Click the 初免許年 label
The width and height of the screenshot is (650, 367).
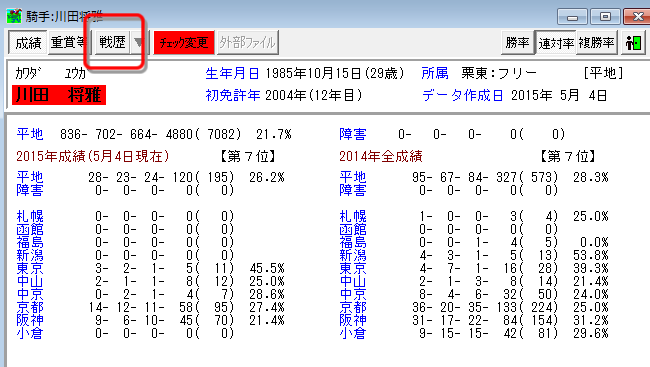click(233, 95)
